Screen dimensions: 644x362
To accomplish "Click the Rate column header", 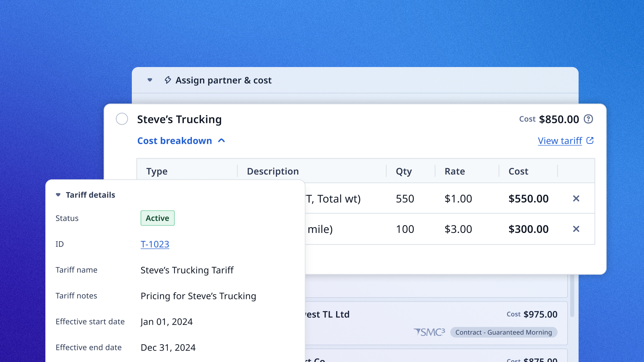I will pyautogui.click(x=454, y=171).
